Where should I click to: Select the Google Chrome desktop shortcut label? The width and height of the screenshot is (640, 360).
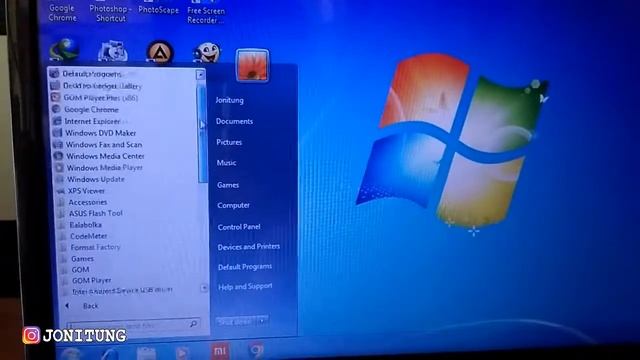point(62,13)
